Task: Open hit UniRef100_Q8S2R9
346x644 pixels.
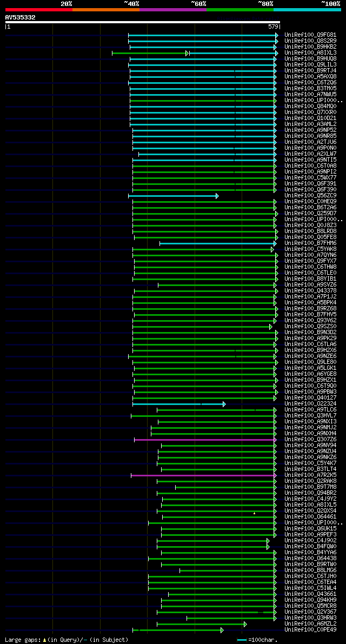Action: 310,41
